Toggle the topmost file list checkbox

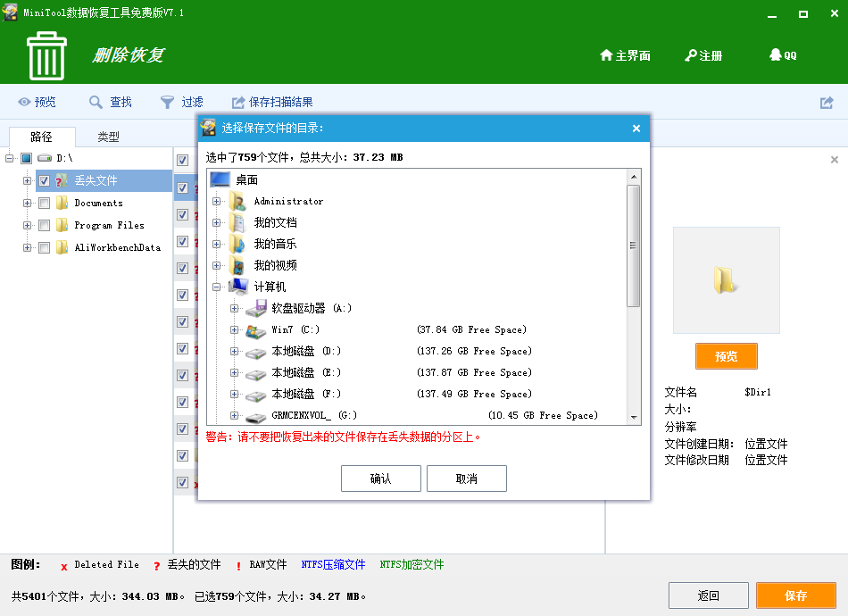point(183,160)
